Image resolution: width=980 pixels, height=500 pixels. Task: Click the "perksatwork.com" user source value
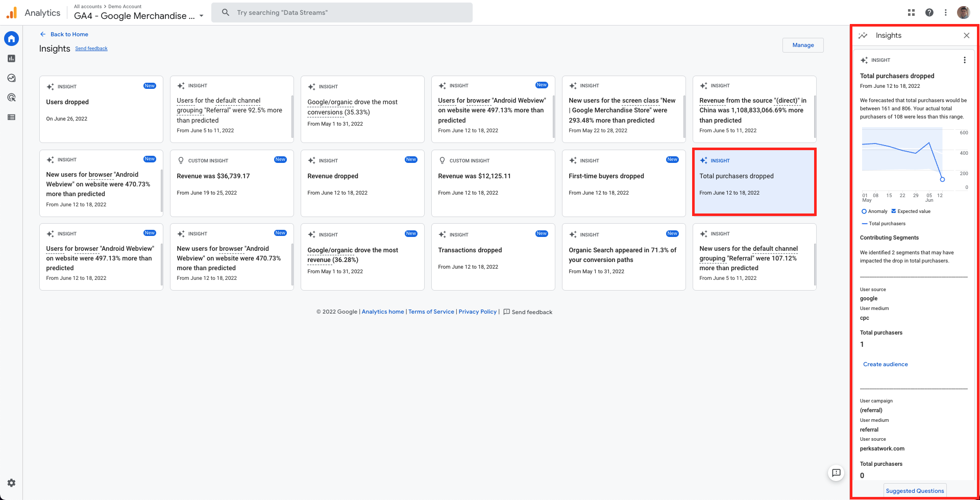(x=882, y=448)
